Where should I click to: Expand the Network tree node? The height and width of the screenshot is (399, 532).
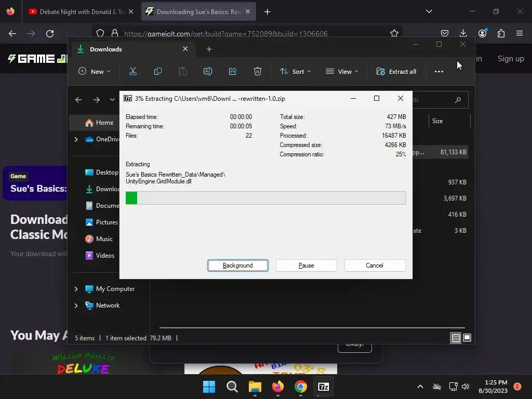pos(76,305)
